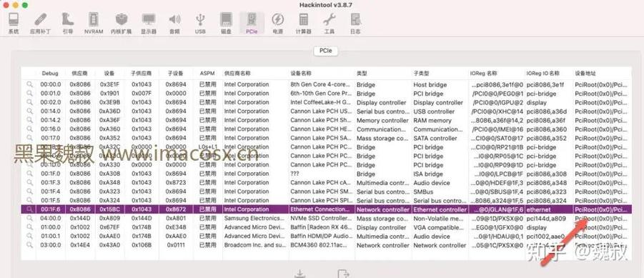Click the ethernet IOReg IO name cell
The image size is (644, 278).
pyautogui.click(x=538, y=209)
